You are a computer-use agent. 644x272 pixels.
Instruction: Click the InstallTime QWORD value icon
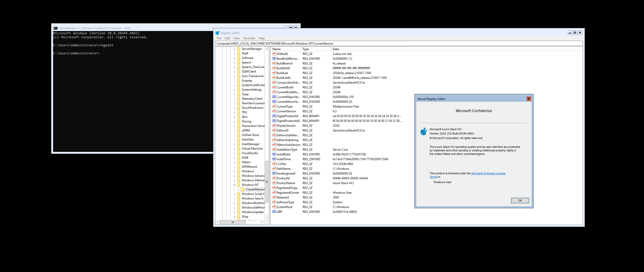pyautogui.click(x=274, y=159)
